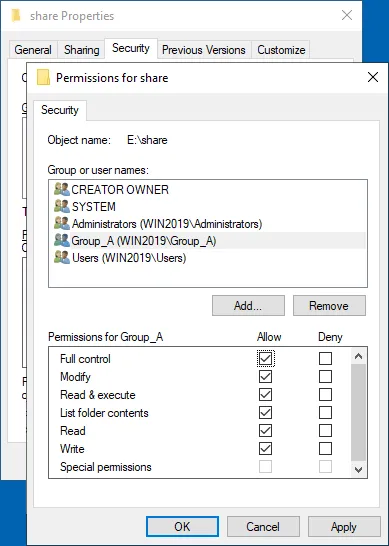Viewport: 389px width, 546px height.
Task: Switch to the Sharing tab
Action: pos(81,50)
